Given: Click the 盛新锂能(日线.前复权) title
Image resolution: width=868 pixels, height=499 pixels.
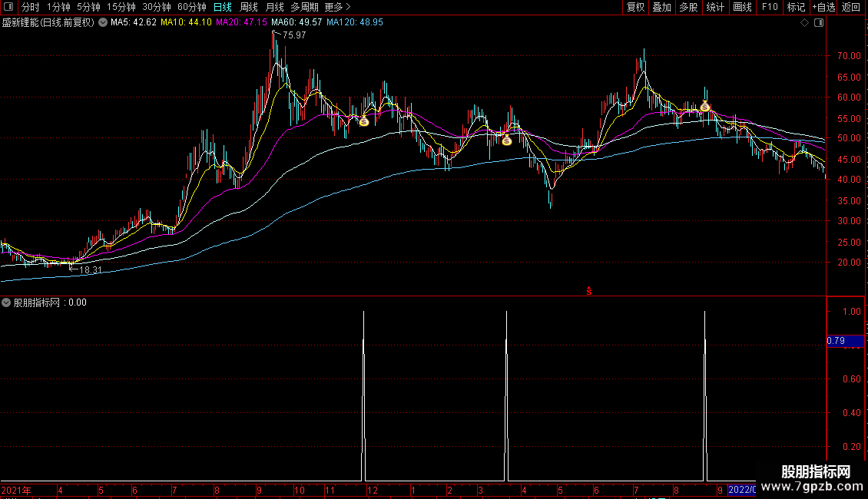Looking at the screenshot, I should [x=48, y=22].
